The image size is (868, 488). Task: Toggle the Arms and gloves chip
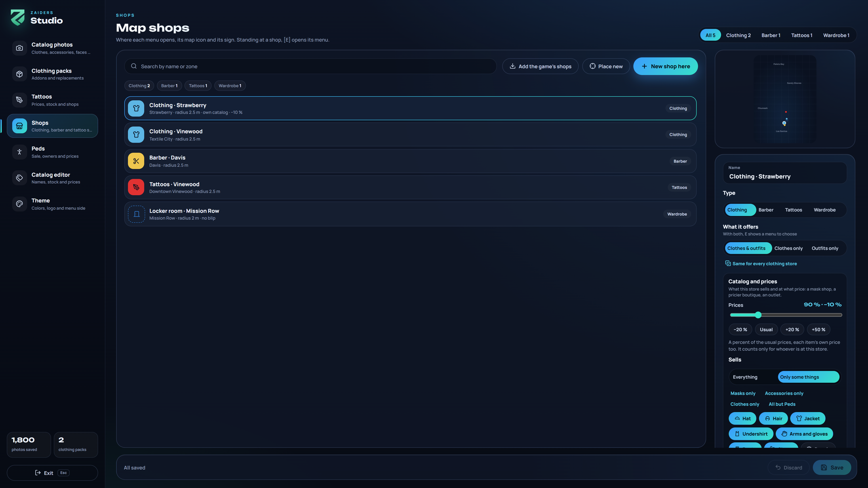[x=804, y=434]
